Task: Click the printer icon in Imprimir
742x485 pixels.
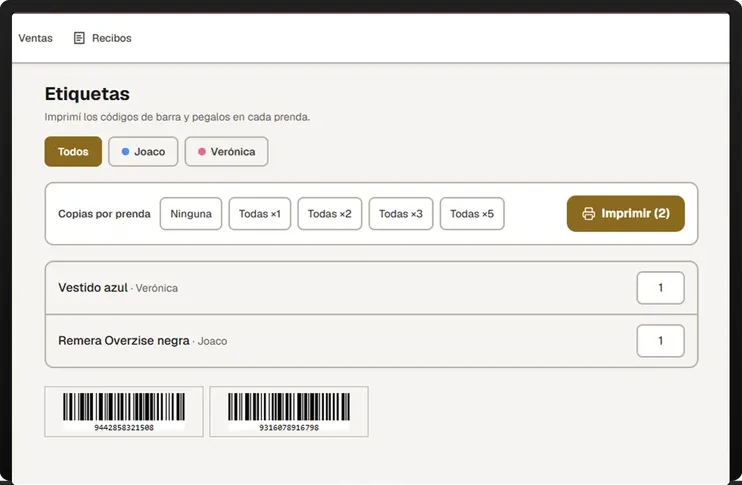Action: click(589, 214)
